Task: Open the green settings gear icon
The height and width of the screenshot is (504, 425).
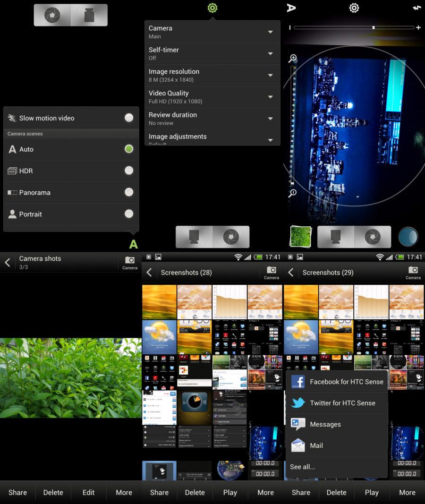Action: point(212,8)
